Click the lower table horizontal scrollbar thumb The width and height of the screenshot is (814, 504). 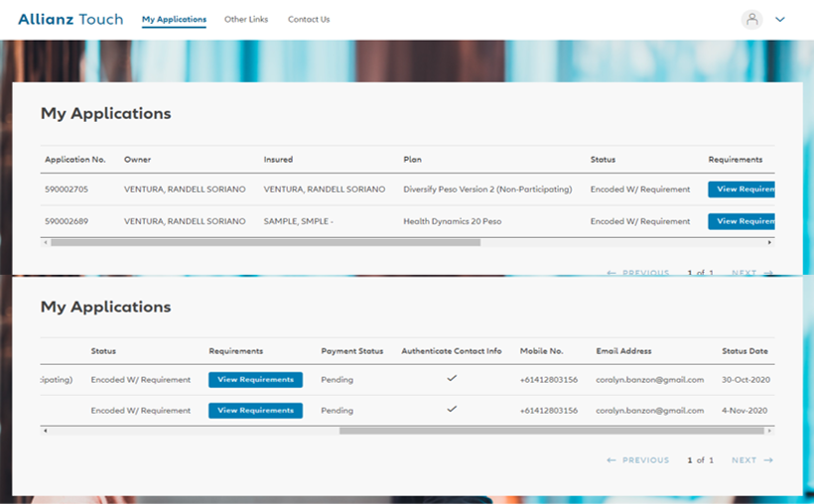(551, 431)
